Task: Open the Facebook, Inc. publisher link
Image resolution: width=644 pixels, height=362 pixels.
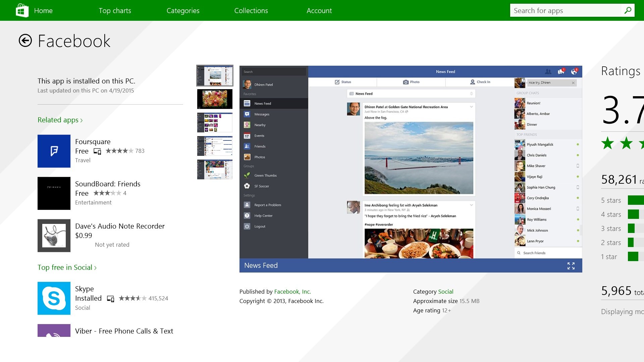Action: coord(292,292)
